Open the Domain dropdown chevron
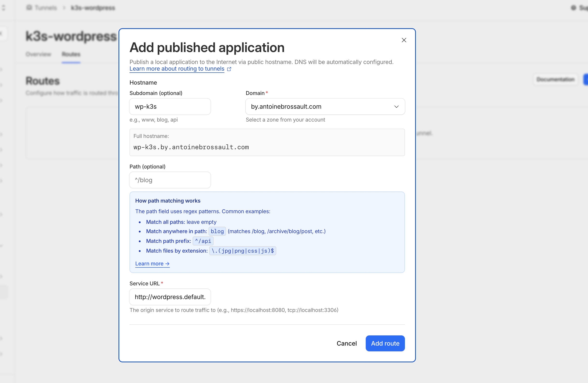This screenshot has height=383, width=588. coord(396,106)
